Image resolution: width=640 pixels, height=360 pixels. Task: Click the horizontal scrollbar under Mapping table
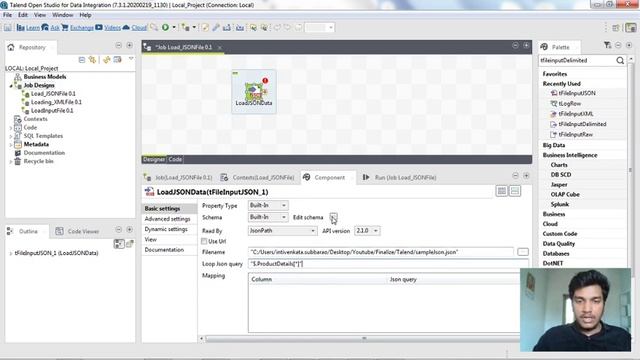tap(363, 338)
